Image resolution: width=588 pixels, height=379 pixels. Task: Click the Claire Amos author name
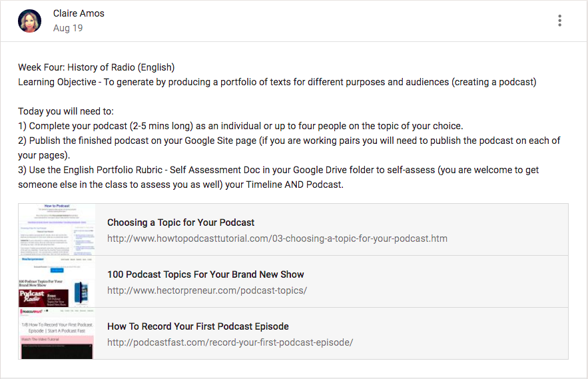[x=79, y=13]
